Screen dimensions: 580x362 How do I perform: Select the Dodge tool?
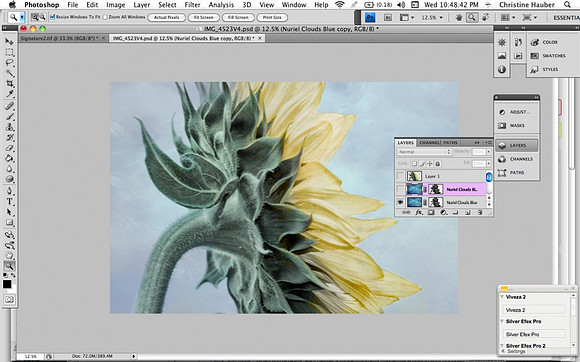point(9,179)
